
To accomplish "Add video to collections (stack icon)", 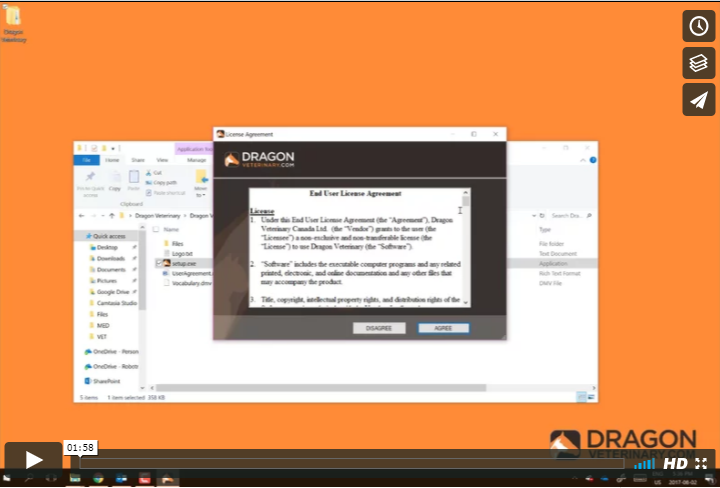I will 698,63.
